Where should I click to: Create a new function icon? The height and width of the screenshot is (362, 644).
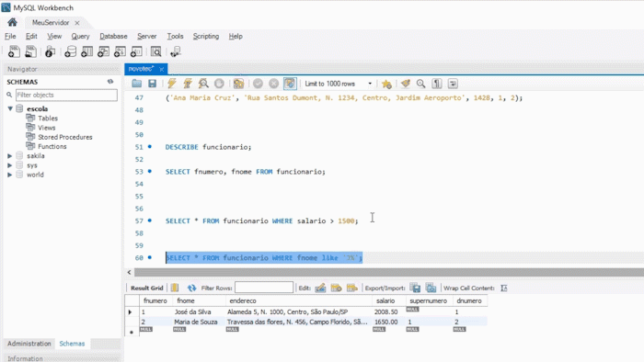136,51
